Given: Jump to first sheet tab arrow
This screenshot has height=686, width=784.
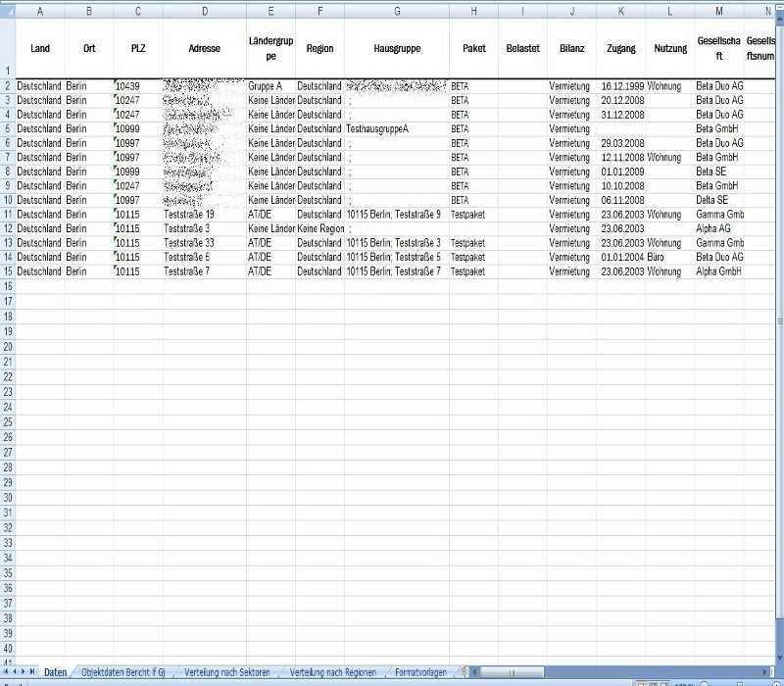Looking at the screenshot, I should pyautogui.click(x=6, y=671).
